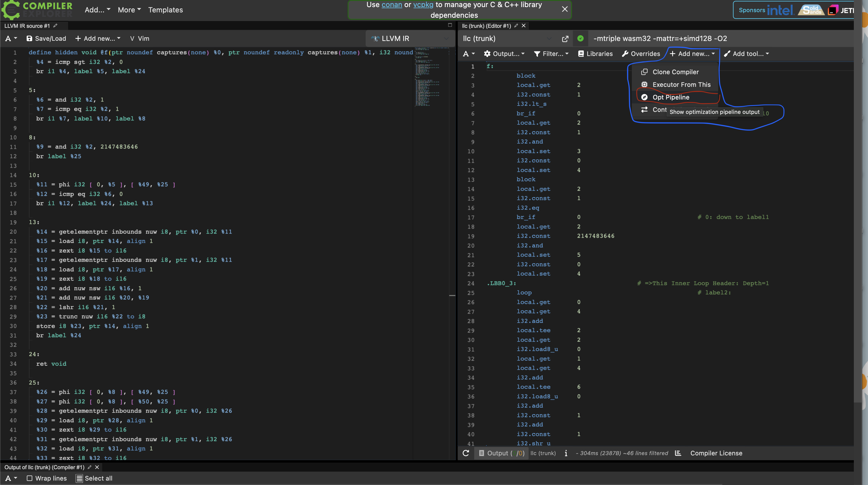Maximize the LLVM IR source pane
Viewport: 868px width, 485px height.
click(x=450, y=25)
